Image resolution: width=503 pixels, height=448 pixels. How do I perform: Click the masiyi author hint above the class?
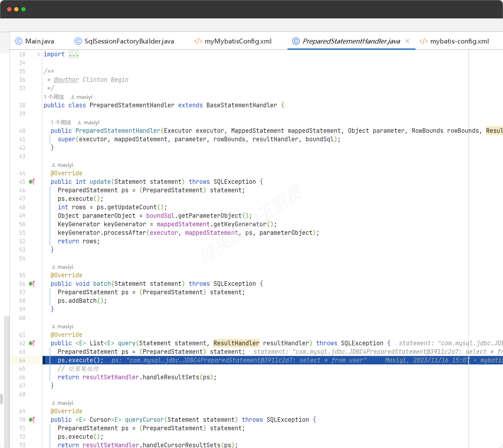click(x=81, y=97)
